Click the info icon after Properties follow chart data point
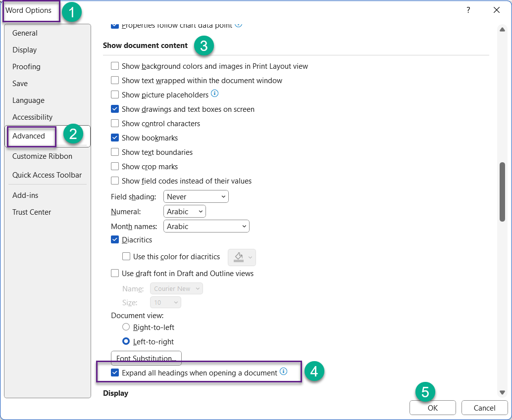The width and height of the screenshot is (512, 420). 239,25
